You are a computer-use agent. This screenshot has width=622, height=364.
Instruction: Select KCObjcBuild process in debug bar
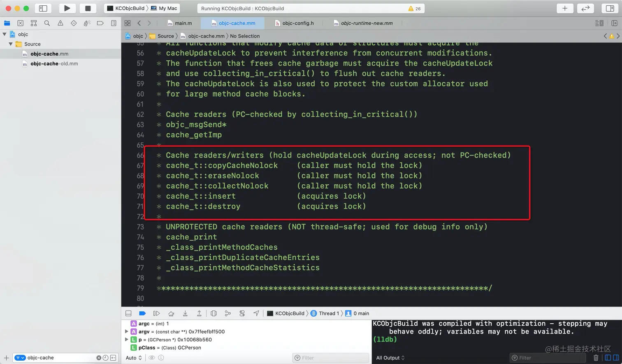click(286, 313)
